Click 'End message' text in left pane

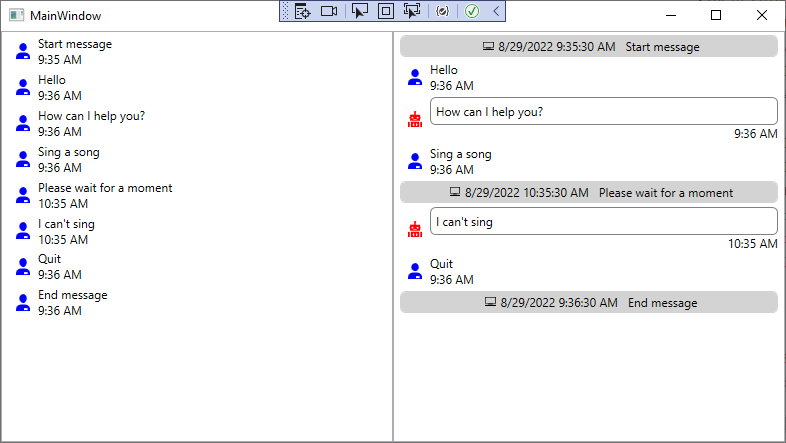[x=73, y=295]
